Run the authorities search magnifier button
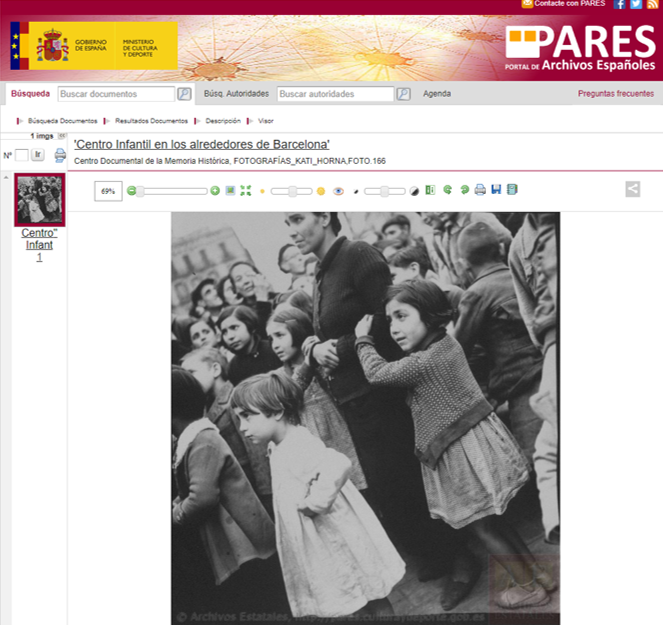 (x=403, y=94)
